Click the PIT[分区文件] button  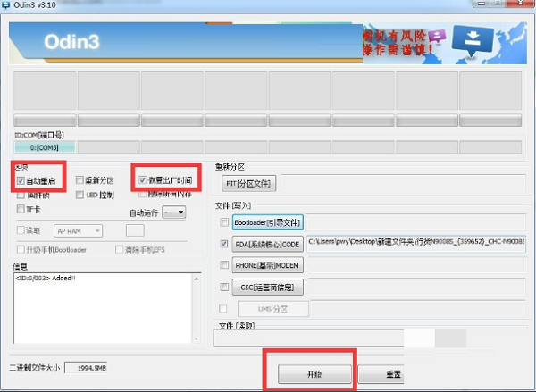point(249,183)
